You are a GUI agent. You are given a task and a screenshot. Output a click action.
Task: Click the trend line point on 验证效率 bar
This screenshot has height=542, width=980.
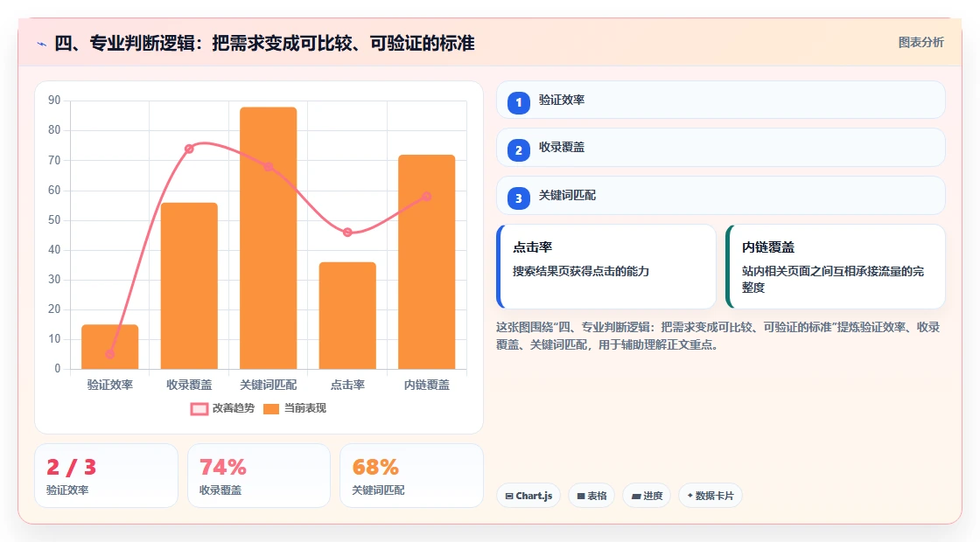click(110, 354)
